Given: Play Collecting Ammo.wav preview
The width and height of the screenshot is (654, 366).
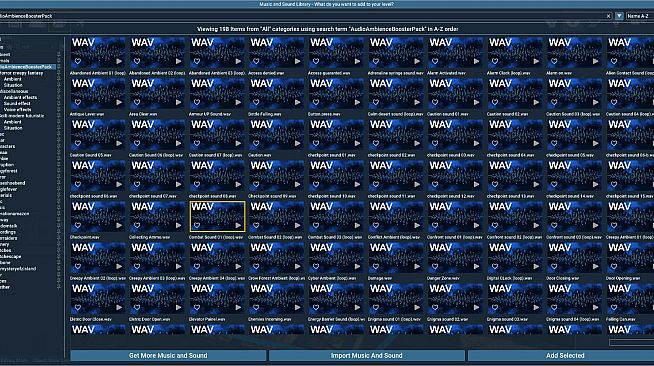Looking at the screenshot, I should click(179, 226).
